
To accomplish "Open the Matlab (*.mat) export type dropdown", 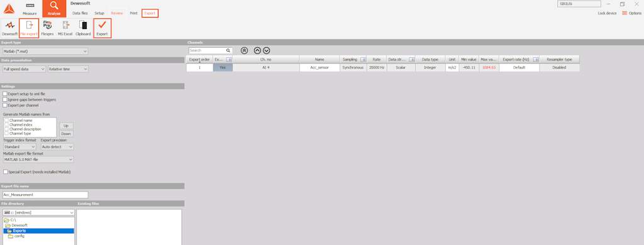I will coord(45,52).
